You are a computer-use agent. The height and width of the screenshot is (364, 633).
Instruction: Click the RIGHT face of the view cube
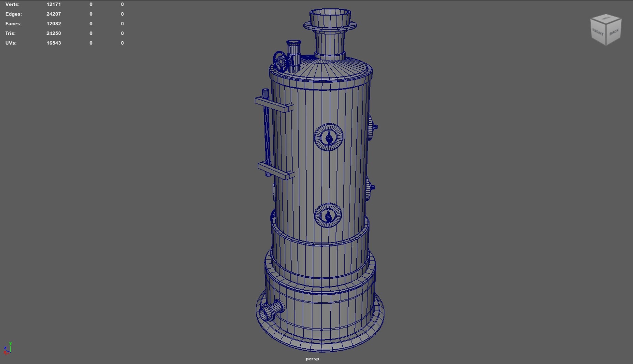pyautogui.click(x=598, y=33)
